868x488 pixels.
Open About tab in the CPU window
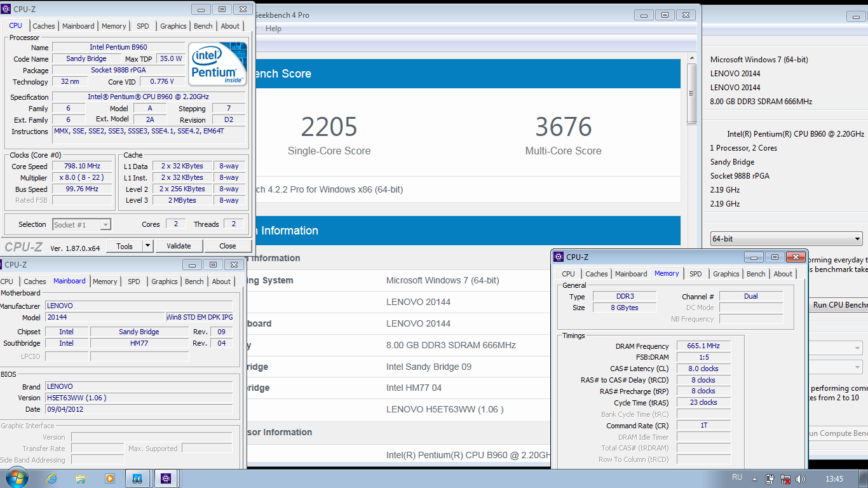tap(230, 26)
